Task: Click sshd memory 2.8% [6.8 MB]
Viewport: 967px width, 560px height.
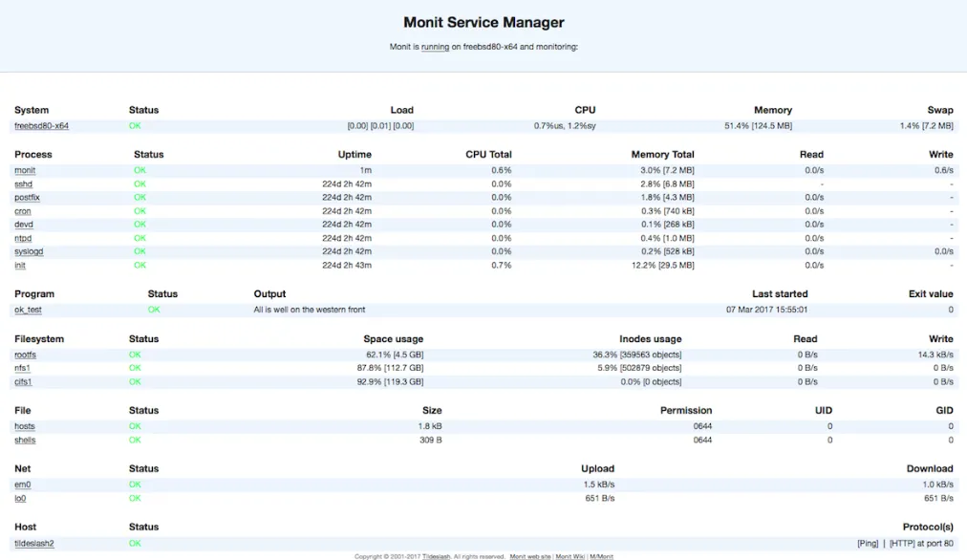Action: pos(667,183)
